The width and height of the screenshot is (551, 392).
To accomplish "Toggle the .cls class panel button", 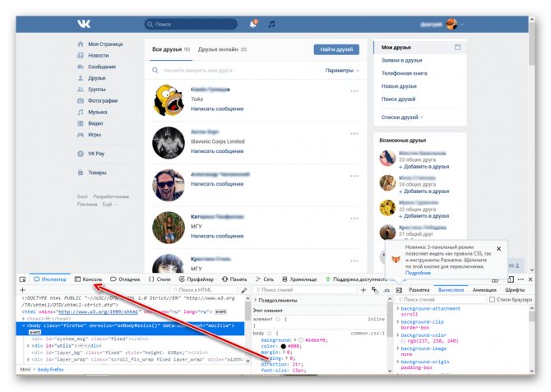I will [x=387, y=290].
